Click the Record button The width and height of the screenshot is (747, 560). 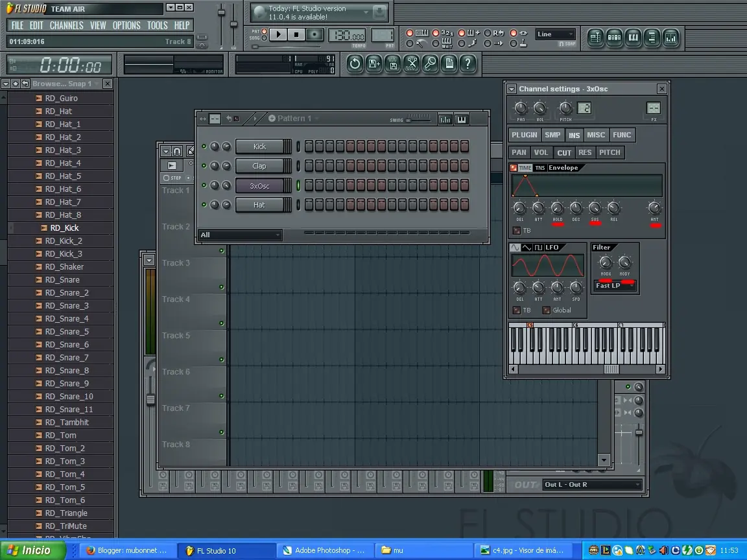[314, 34]
